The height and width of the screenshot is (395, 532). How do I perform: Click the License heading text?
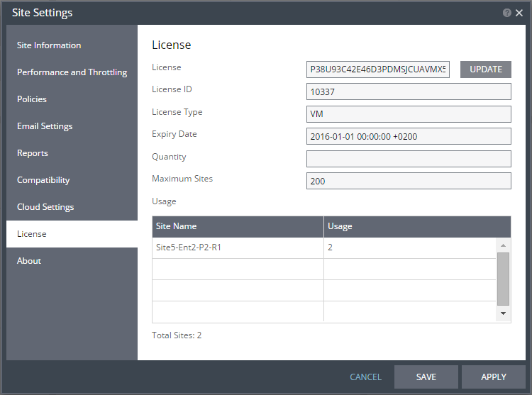coord(172,45)
